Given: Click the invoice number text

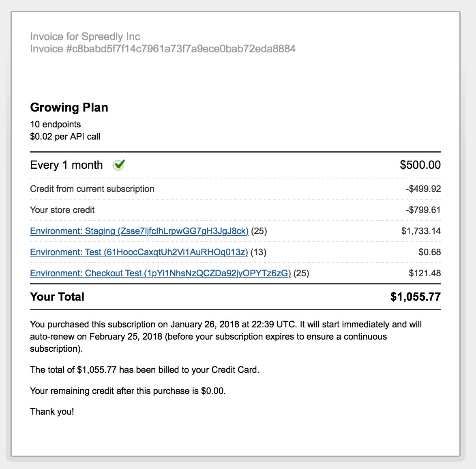Looking at the screenshot, I should coord(163,49).
